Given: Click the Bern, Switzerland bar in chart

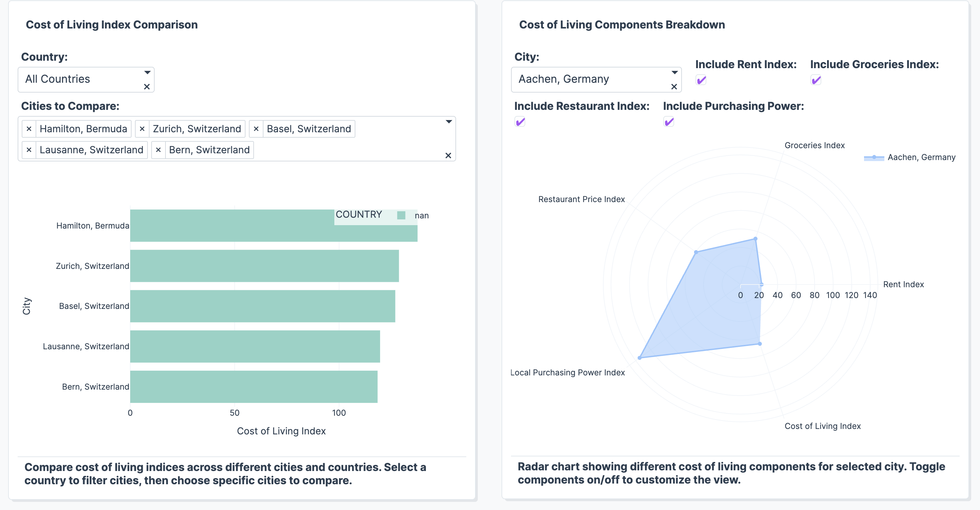Looking at the screenshot, I should pyautogui.click(x=253, y=386).
